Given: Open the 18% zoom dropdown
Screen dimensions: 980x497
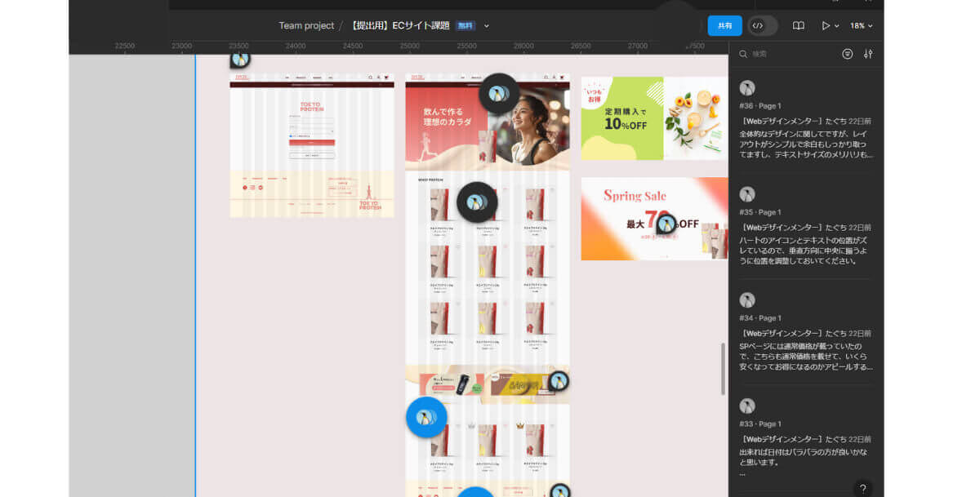Looking at the screenshot, I should 861,25.
